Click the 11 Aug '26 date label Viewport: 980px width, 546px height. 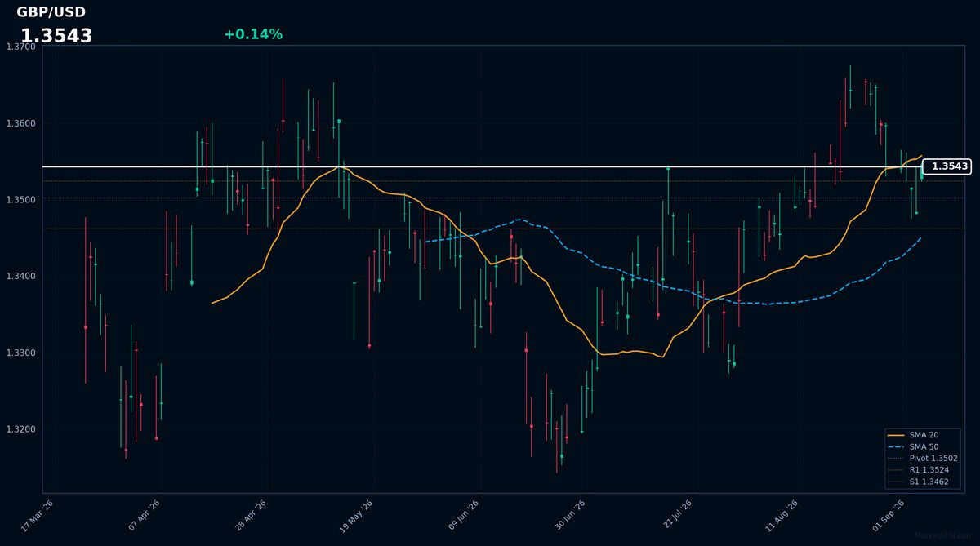[782, 516]
